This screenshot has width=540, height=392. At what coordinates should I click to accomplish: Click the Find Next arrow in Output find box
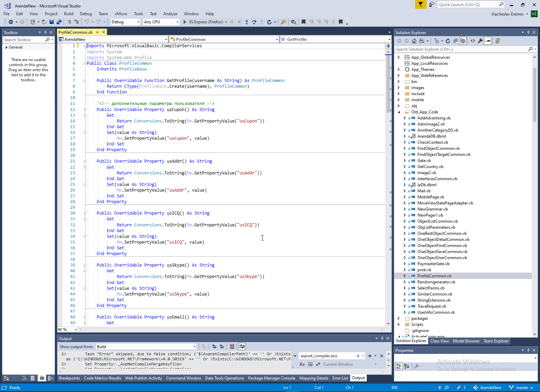(x=370, y=356)
